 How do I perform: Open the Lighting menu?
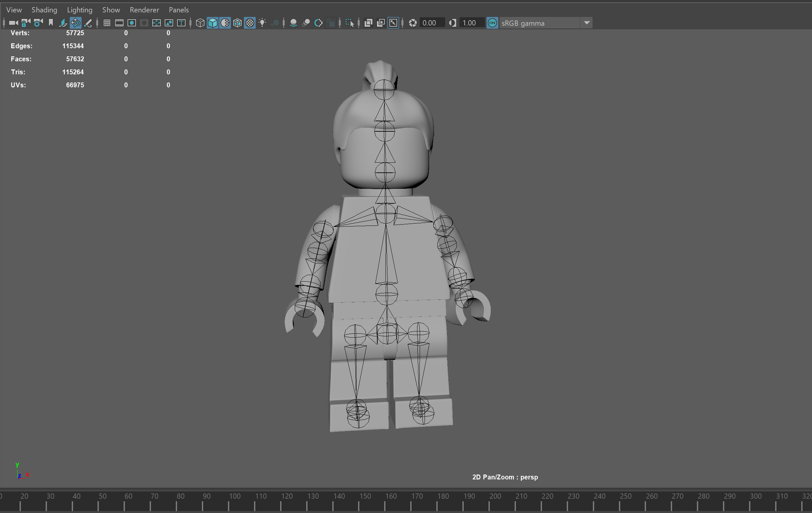click(80, 10)
